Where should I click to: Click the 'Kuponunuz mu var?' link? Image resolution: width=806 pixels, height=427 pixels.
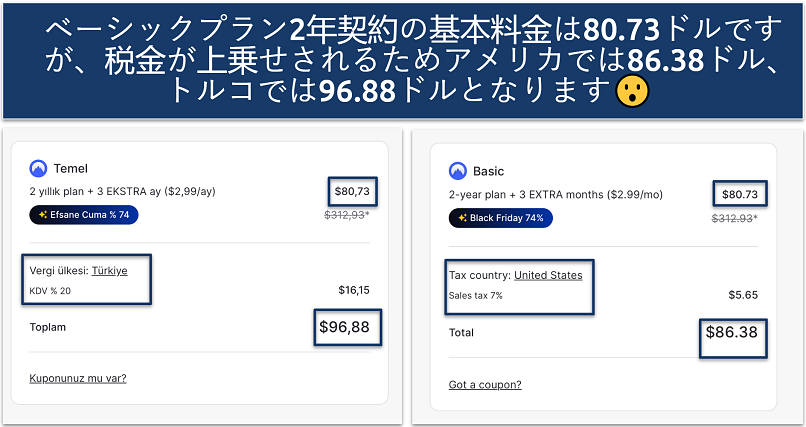[x=78, y=378]
